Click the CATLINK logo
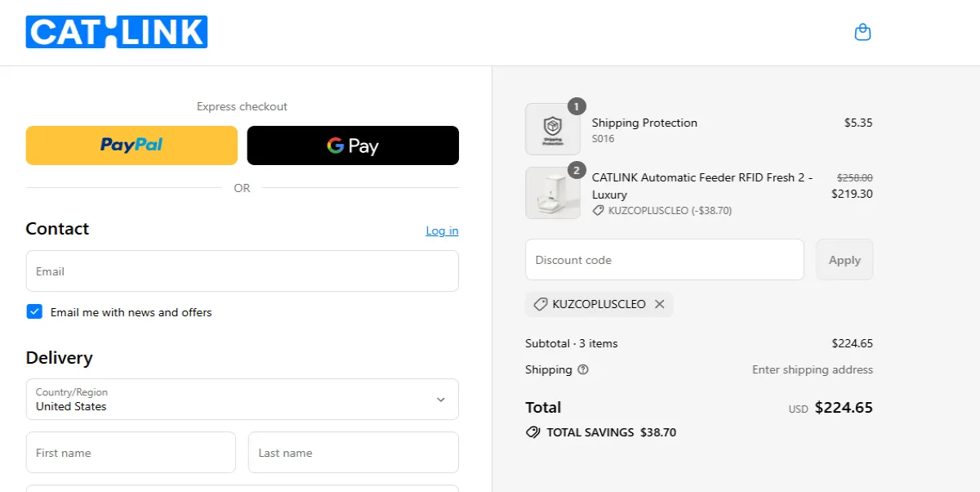Viewport: 980px width, 492px height. pos(116,32)
